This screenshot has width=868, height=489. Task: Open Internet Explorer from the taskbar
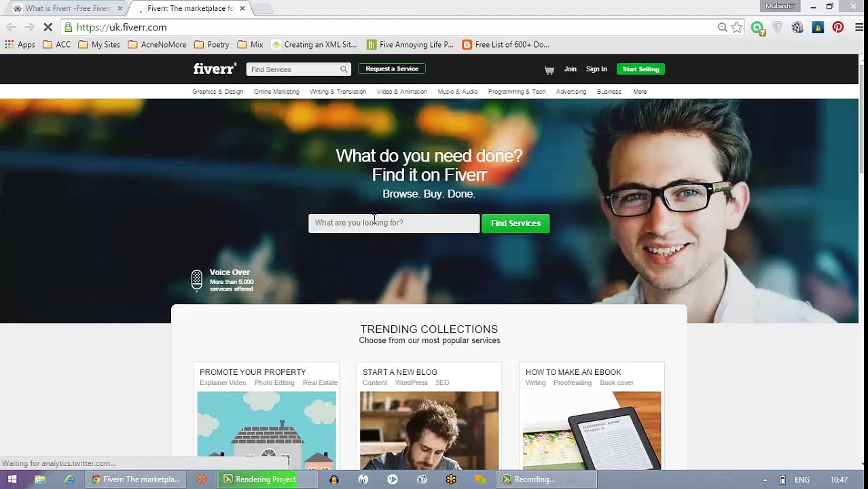(69, 479)
